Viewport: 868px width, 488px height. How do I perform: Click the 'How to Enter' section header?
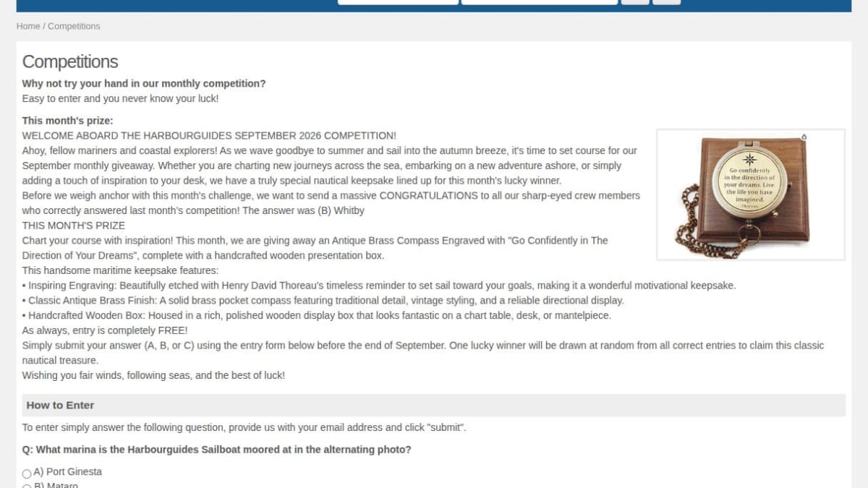coord(60,405)
